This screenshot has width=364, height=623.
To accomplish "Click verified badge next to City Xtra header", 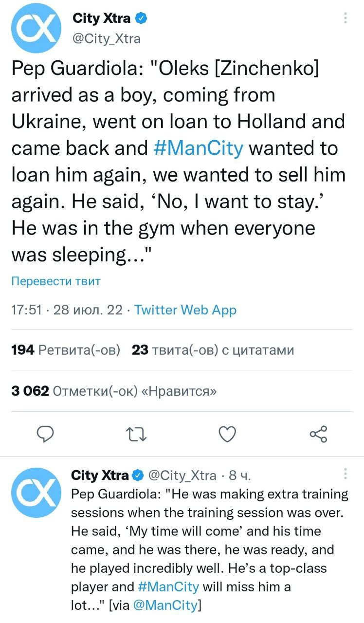I will 141,19.
